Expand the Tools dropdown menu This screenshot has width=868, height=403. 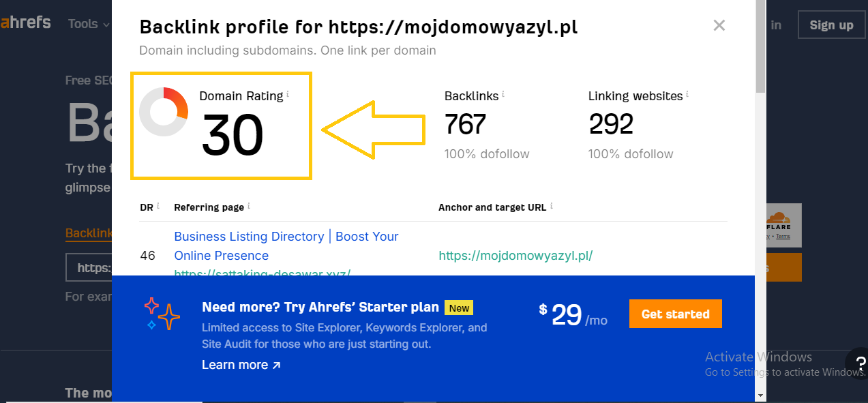tap(89, 24)
